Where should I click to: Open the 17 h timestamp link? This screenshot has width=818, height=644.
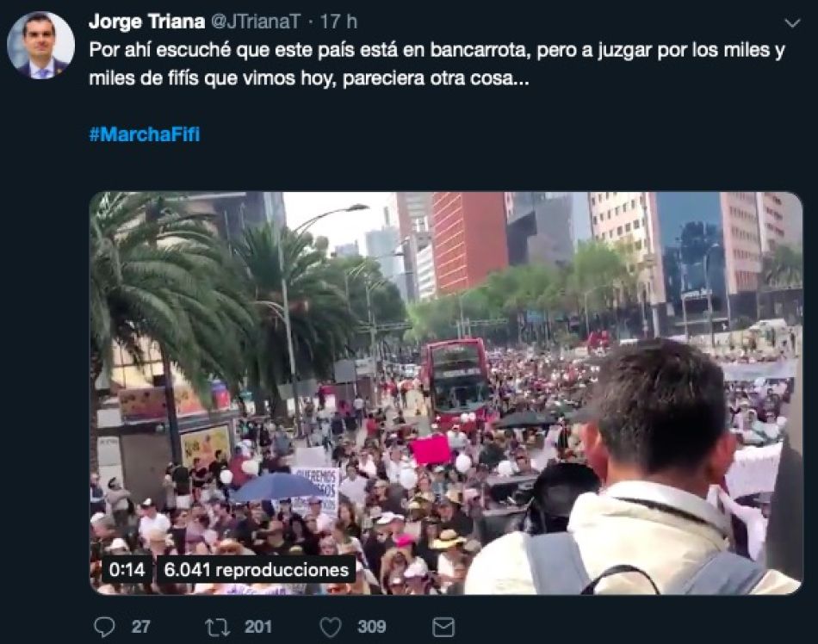tap(338, 22)
